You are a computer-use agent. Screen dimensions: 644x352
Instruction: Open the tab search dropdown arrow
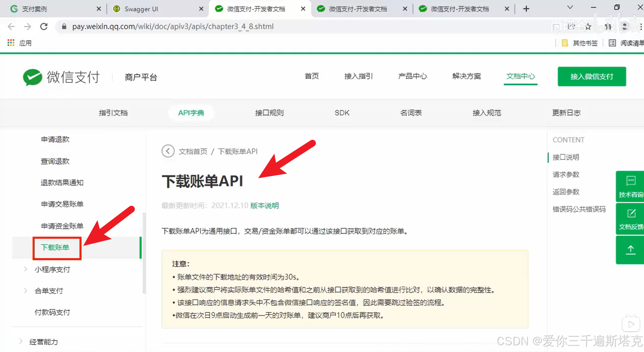(x=570, y=7)
